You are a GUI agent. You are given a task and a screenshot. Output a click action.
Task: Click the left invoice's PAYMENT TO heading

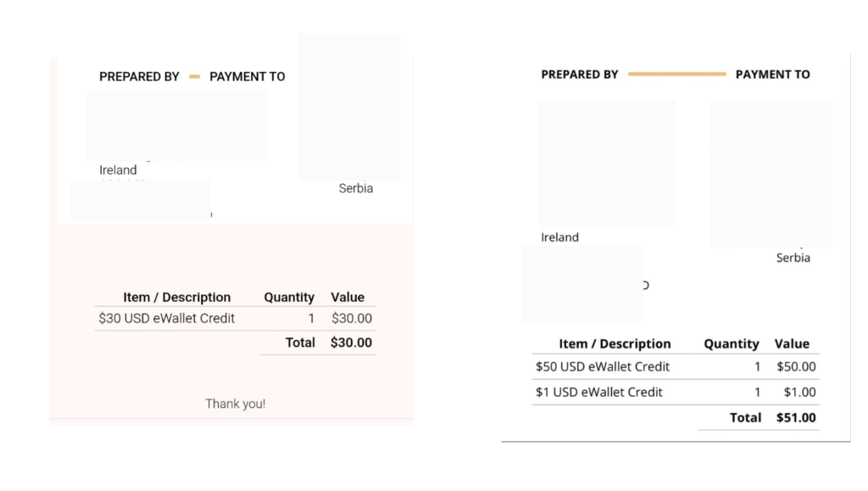[248, 77]
